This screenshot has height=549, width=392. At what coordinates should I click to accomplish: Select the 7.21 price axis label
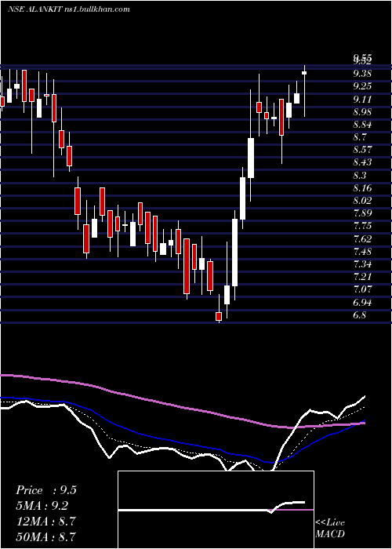[362, 277]
